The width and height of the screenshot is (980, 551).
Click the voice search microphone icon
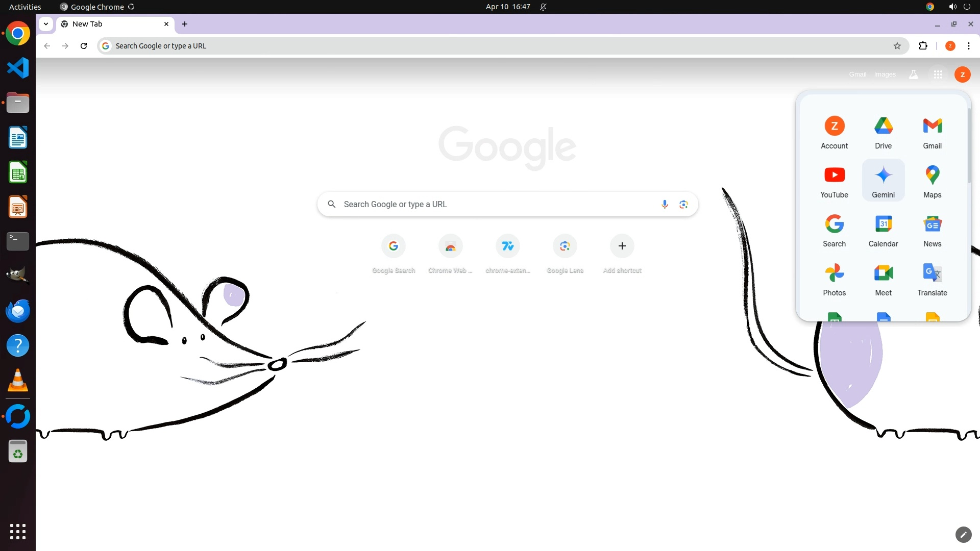click(x=664, y=205)
